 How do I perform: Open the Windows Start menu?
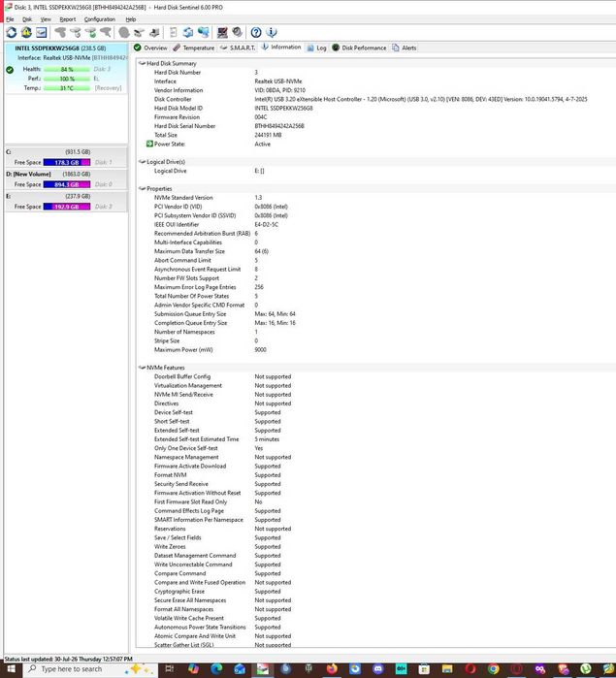(11, 669)
